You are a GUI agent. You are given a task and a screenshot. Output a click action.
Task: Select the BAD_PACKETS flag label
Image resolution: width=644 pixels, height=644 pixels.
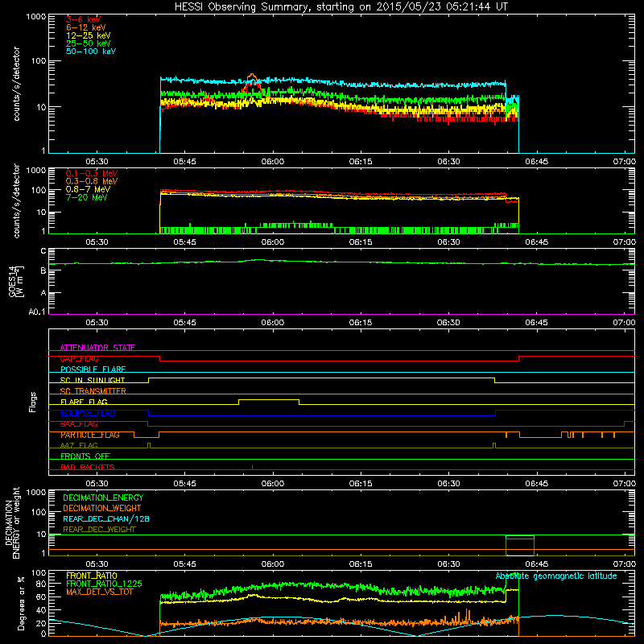(88, 467)
